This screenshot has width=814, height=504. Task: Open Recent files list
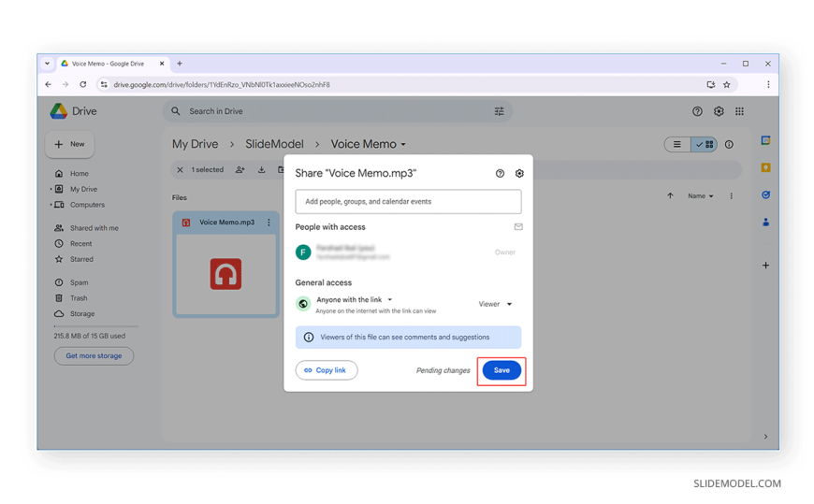pyautogui.click(x=81, y=243)
